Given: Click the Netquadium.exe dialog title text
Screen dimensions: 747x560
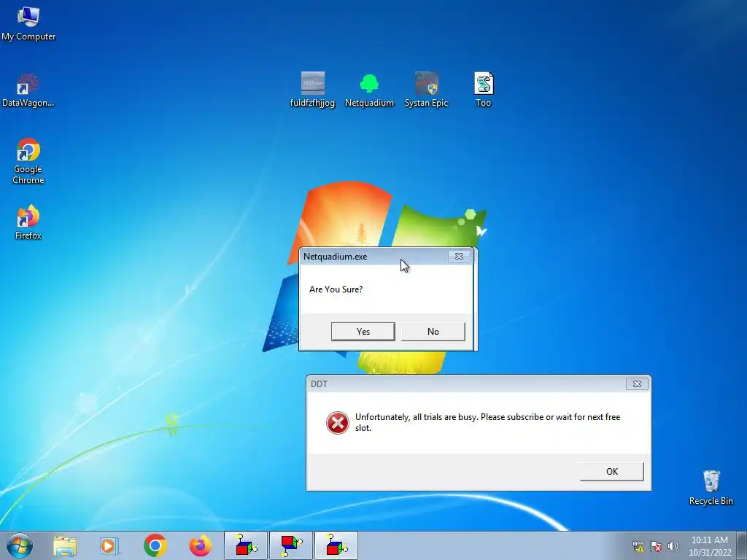Looking at the screenshot, I should (335, 257).
